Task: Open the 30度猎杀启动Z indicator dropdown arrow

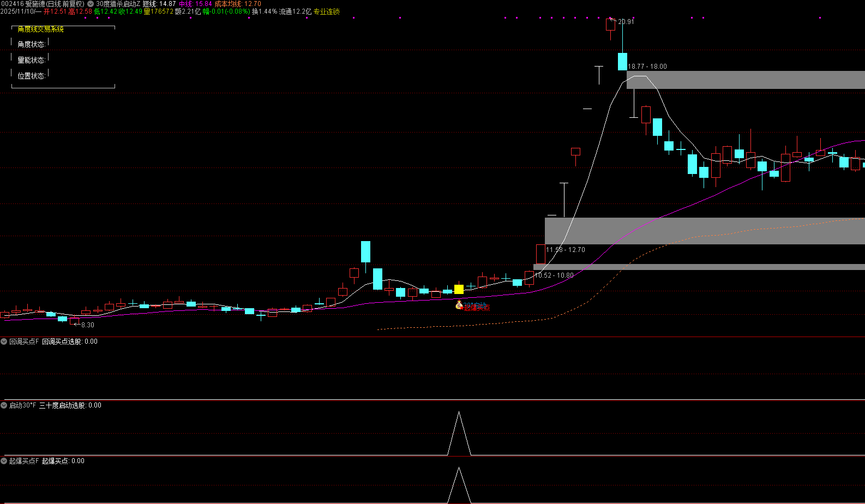Action: tap(91, 4)
